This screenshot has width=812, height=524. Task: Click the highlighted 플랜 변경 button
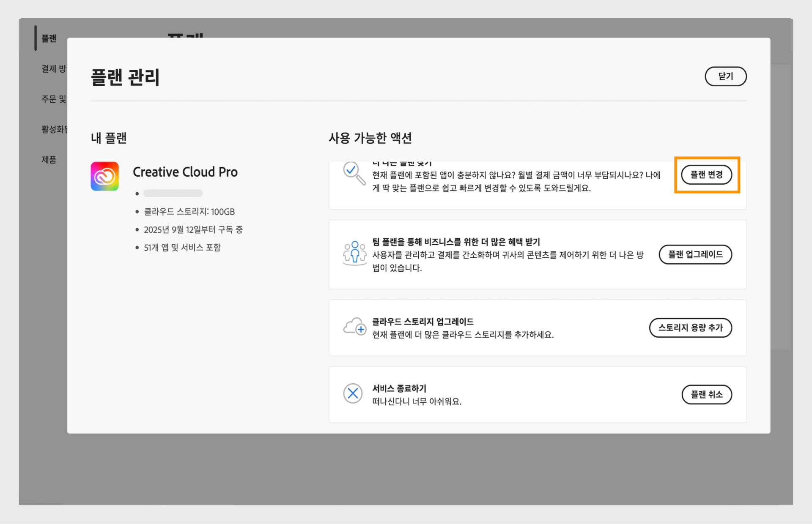[706, 175]
